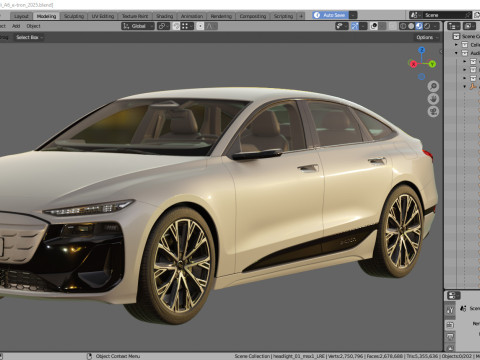Add a new workspace with plus button
The width and height of the screenshot is (480, 360).
tap(301, 16)
